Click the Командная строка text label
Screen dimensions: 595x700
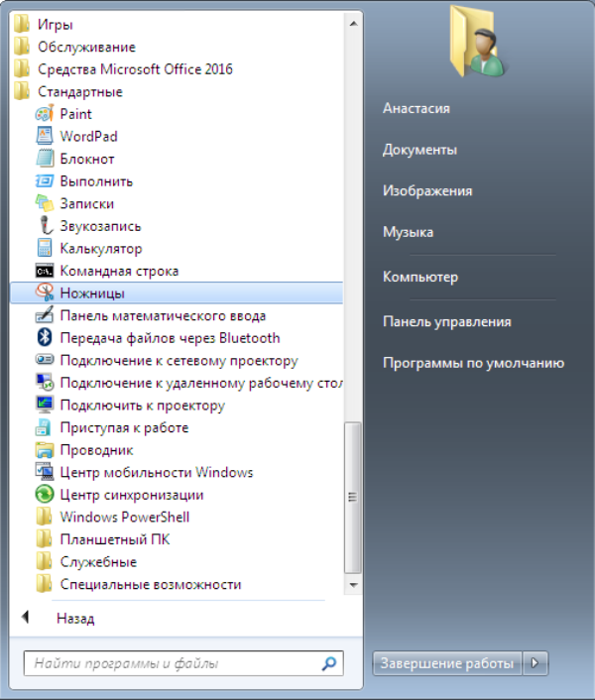[x=120, y=271]
